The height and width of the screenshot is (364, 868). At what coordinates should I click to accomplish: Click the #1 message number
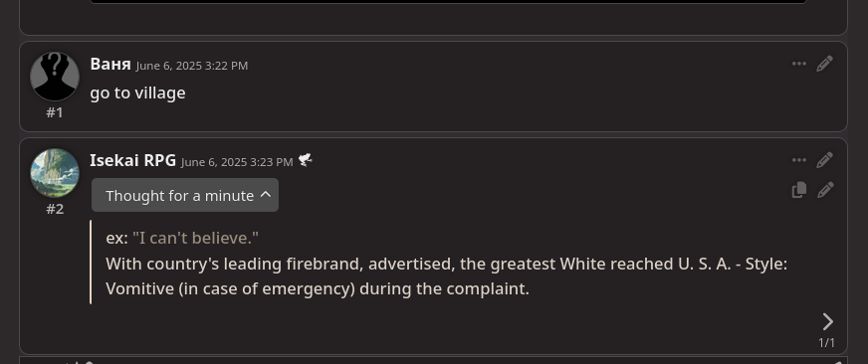click(55, 112)
